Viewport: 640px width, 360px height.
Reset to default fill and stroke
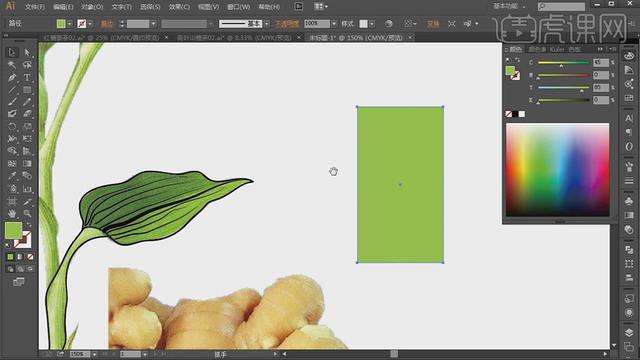tap(7, 245)
